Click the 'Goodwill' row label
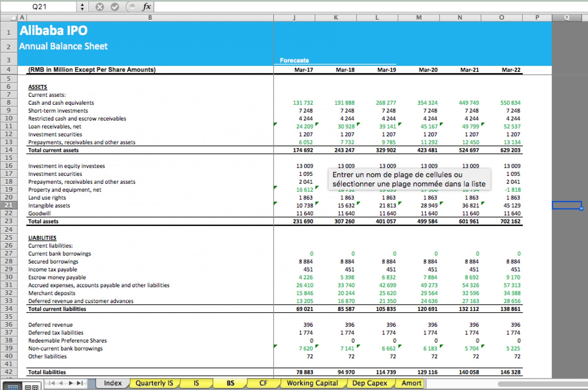Screen dimensions: 588x390 point(40,213)
